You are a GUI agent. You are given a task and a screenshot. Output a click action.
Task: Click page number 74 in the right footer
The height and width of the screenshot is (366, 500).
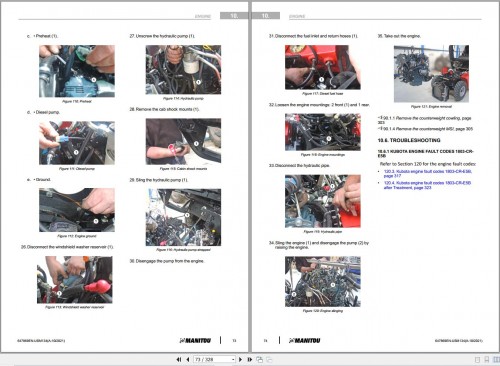[x=265, y=341]
